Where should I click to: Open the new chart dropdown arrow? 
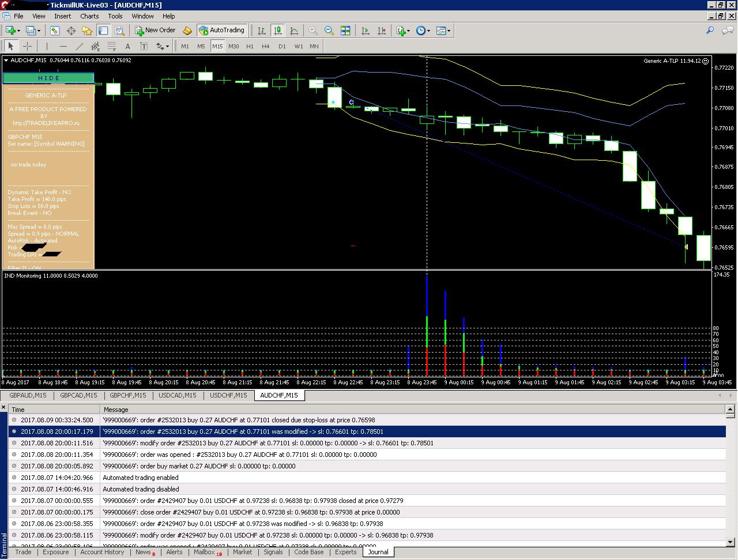coord(19,31)
